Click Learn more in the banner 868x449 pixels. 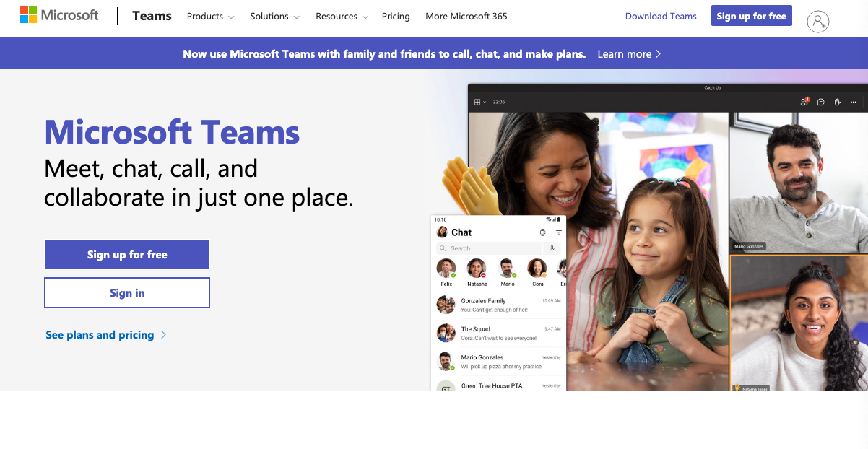pyautogui.click(x=629, y=54)
